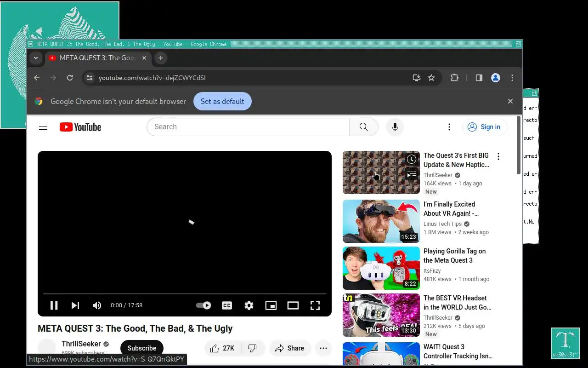
Task: Toggle Chrome side panel
Action: [x=479, y=78]
